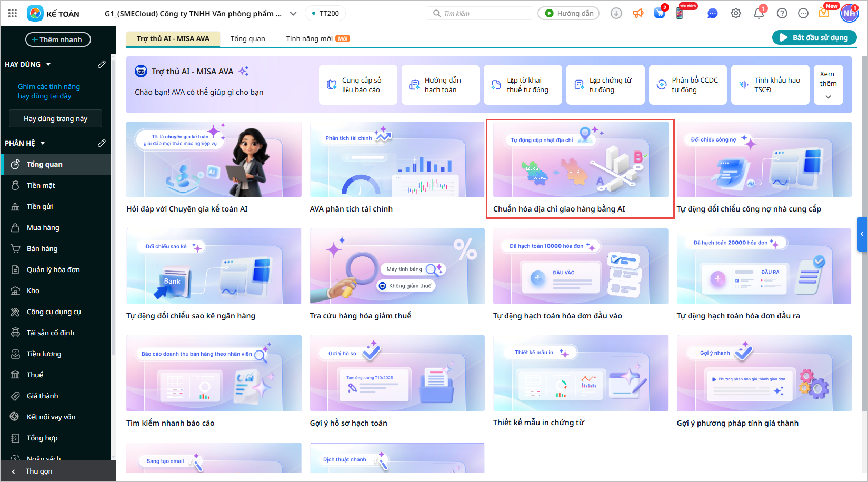Open Tự động hạch toán hóa đơn đầu vào card
Image resolution: width=868 pixels, height=482 pixels.
[x=581, y=275]
